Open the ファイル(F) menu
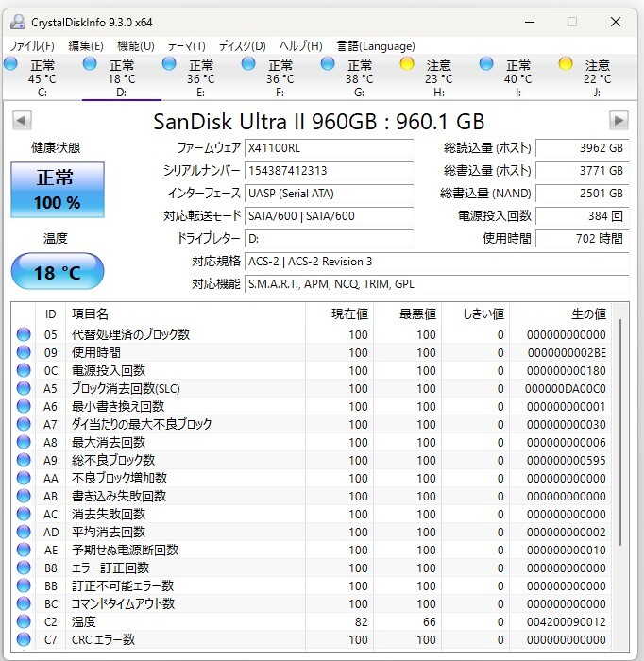Viewport: 644px width, 661px height. pyautogui.click(x=31, y=46)
